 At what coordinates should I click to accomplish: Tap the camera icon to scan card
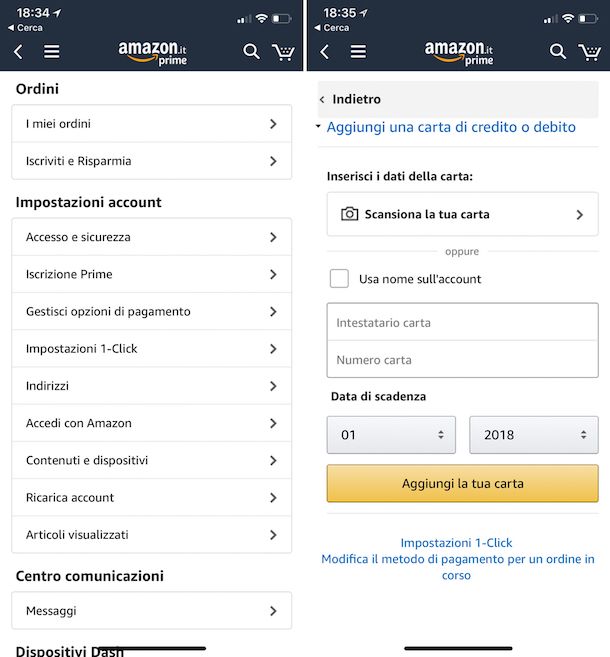(349, 214)
